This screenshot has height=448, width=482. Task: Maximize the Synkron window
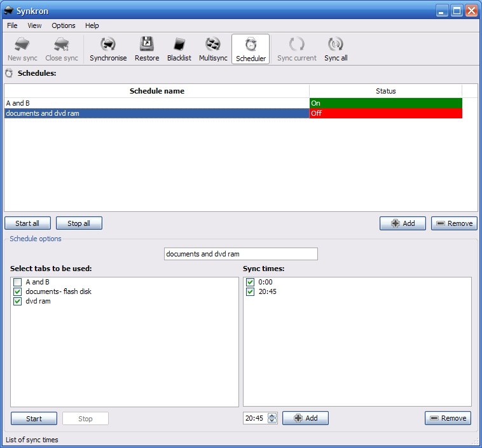click(457, 11)
